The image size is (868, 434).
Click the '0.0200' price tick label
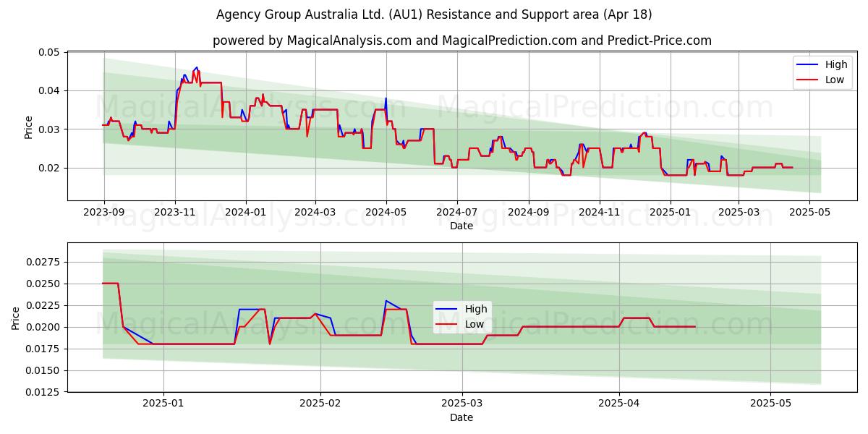pyautogui.click(x=43, y=327)
